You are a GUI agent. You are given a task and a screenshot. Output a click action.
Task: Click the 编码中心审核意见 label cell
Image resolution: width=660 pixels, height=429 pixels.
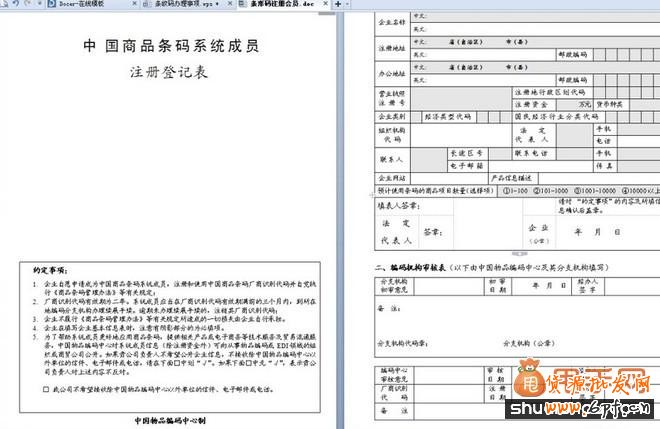[x=394, y=375]
